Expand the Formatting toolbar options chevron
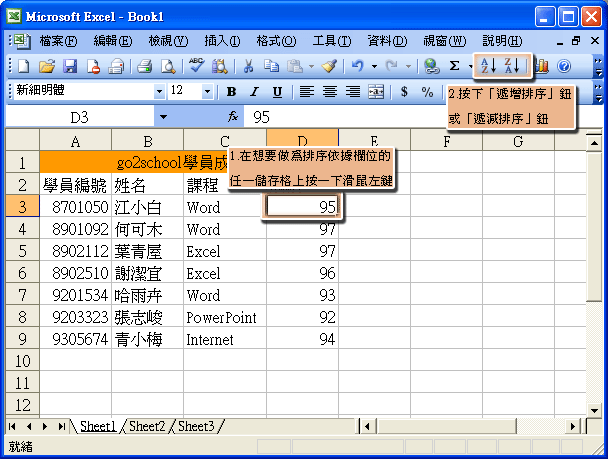Viewport: 608px width, 459px height. tap(598, 92)
